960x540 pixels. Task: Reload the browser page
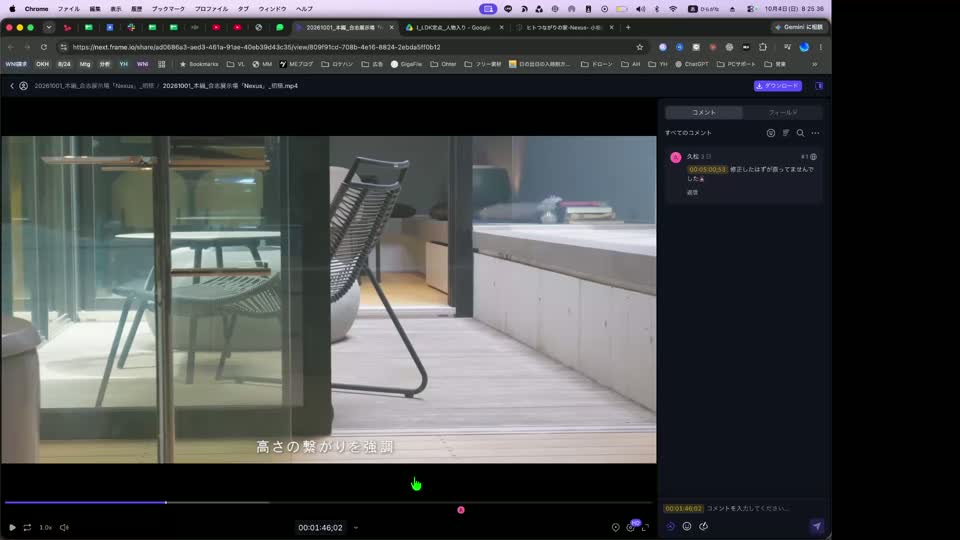43,47
